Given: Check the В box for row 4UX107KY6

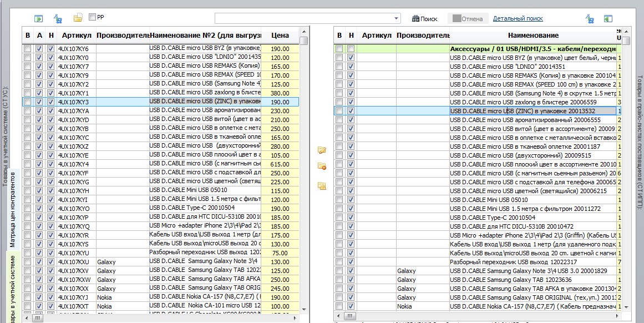Looking at the screenshot, I should (27, 49).
